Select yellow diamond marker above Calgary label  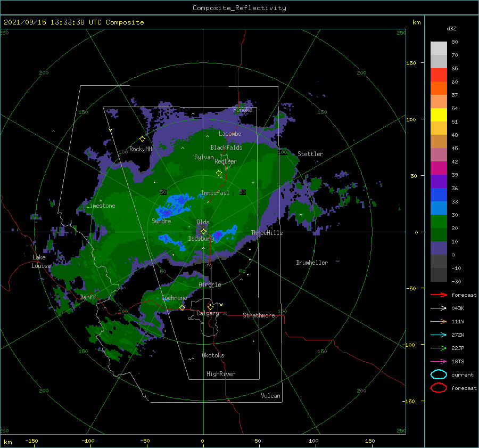click(x=210, y=307)
